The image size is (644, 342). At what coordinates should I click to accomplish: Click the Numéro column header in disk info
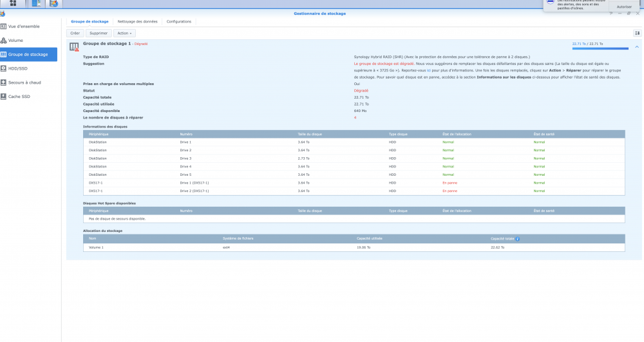[x=186, y=134]
